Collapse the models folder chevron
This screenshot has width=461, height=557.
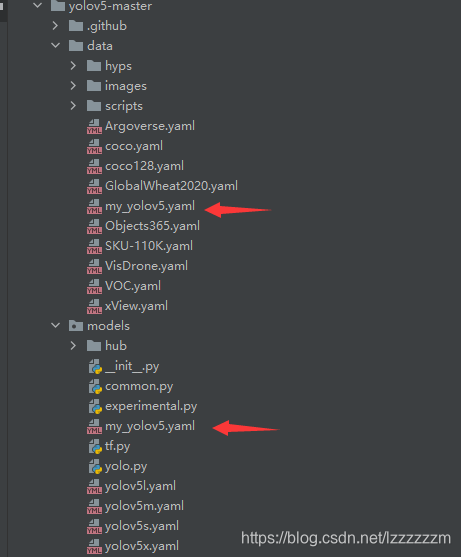(55, 325)
